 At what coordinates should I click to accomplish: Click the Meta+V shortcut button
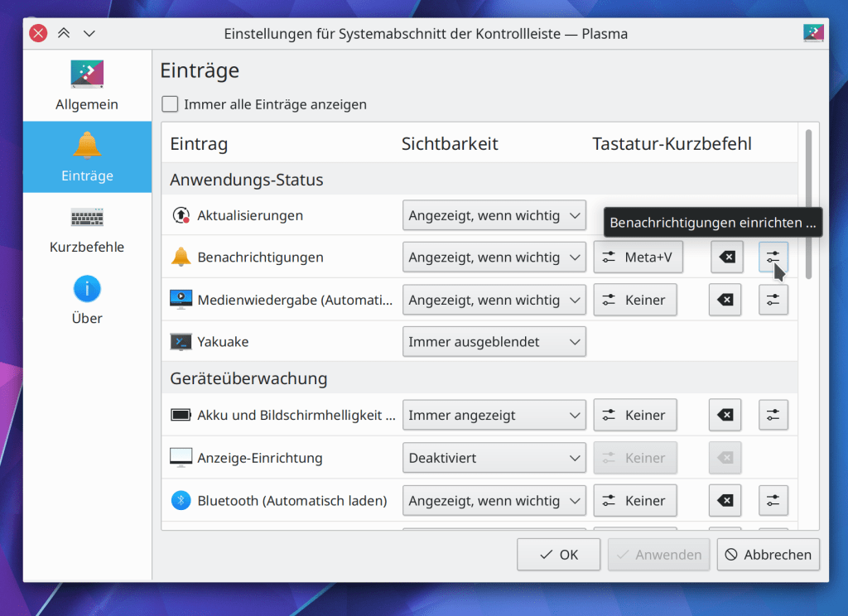pos(637,257)
